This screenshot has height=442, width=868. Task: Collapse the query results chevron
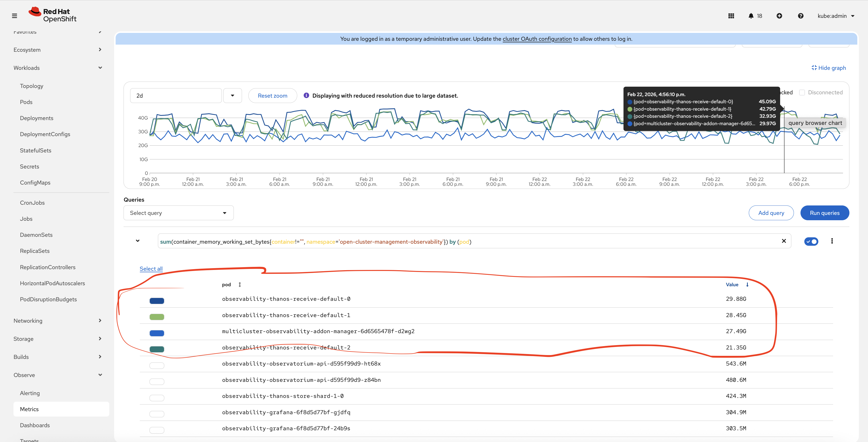pos(138,241)
